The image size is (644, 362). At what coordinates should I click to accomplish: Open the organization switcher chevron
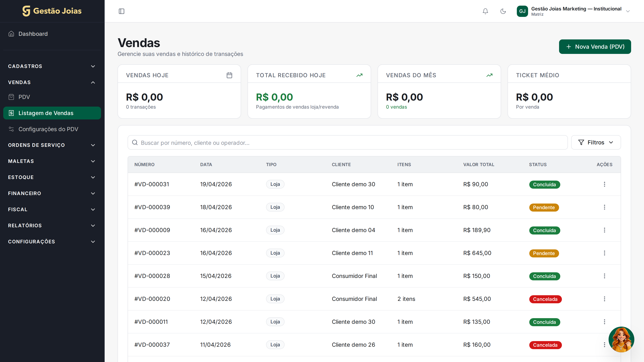click(x=628, y=11)
